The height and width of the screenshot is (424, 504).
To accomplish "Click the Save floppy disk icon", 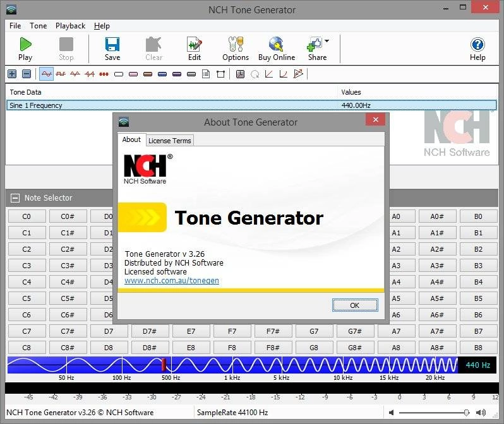I will [112, 44].
